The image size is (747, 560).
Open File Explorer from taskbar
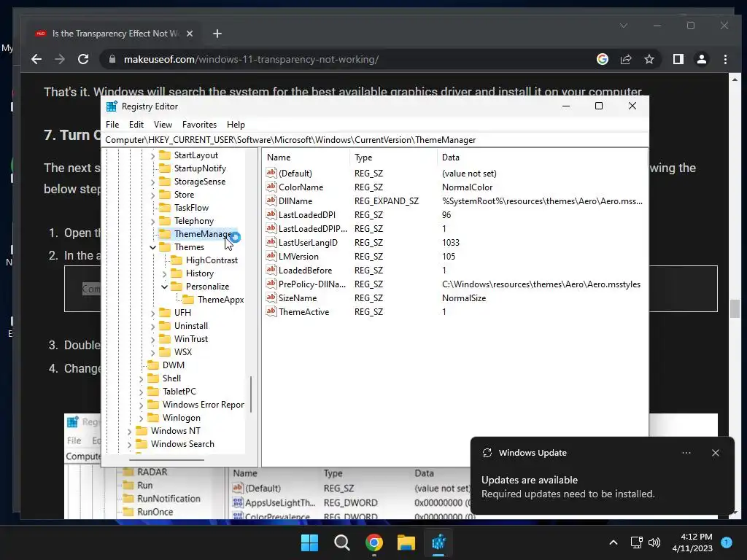(x=406, y=542)
